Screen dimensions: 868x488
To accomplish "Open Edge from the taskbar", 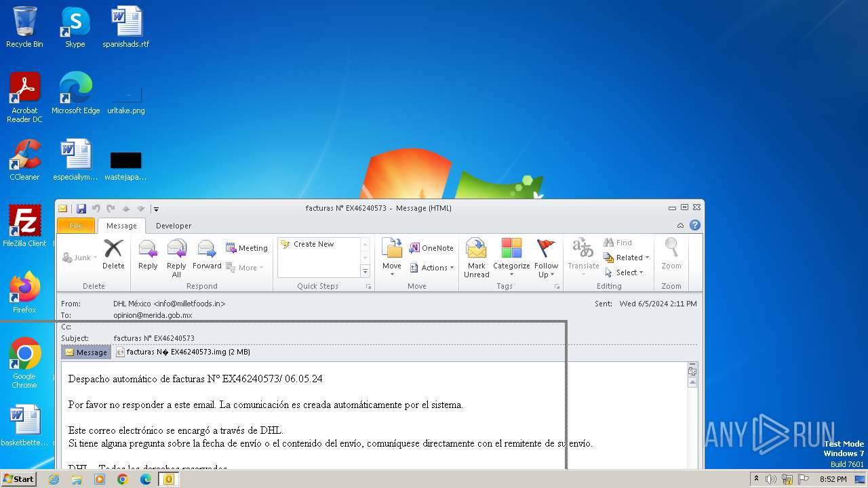I will [x=145, y=479].
